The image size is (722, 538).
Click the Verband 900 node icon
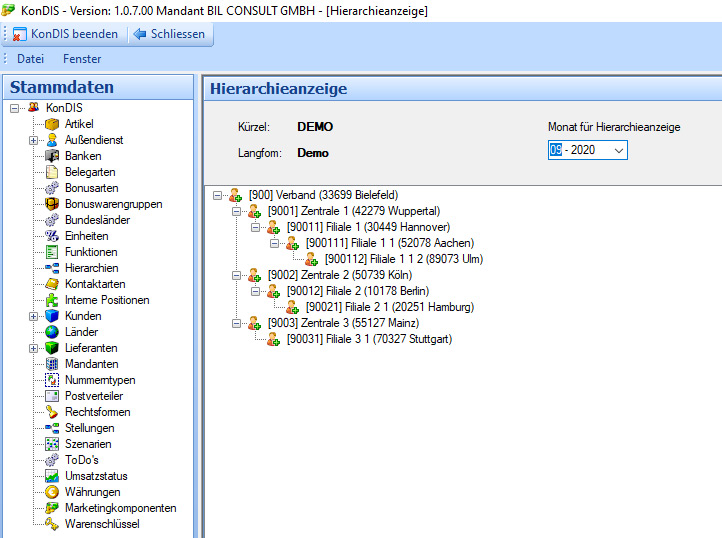point(236,195)
